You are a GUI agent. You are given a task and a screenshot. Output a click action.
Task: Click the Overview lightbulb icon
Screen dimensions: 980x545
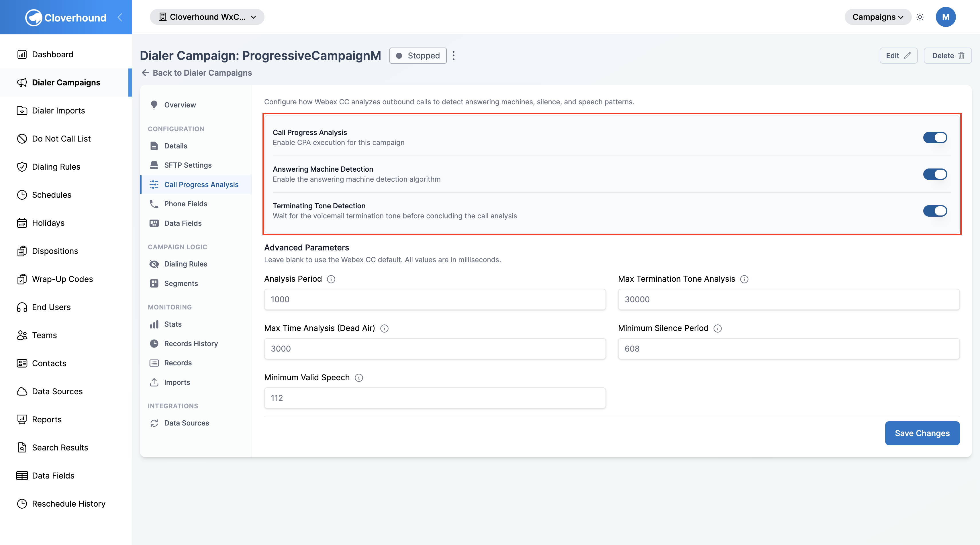click(x=154, y=105)
